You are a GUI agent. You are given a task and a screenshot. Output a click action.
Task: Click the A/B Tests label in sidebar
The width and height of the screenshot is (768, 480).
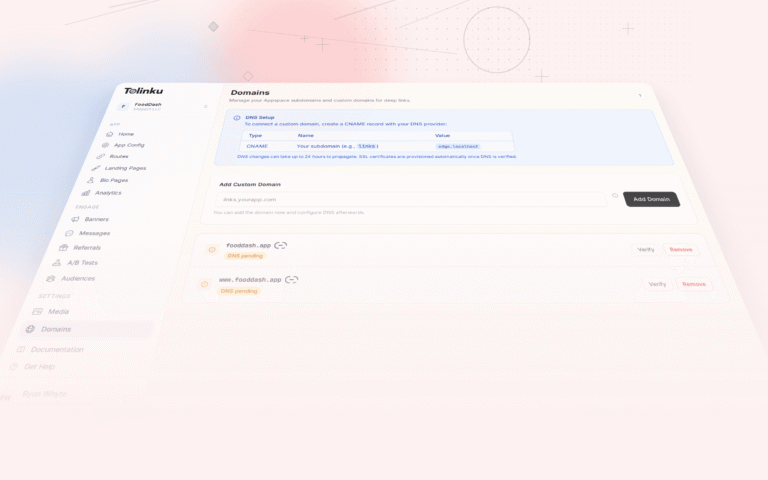pyautogui.click(x=82, y=263)
